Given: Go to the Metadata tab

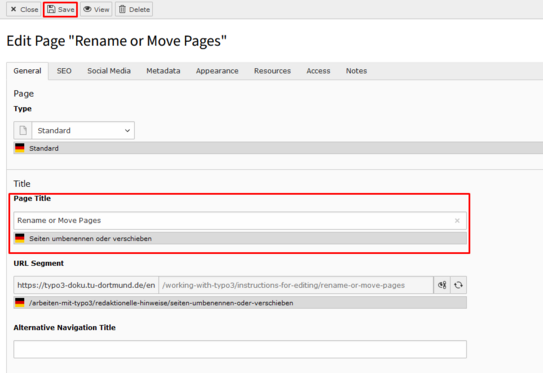Looking at the screenshot, I should coord(163,71).
